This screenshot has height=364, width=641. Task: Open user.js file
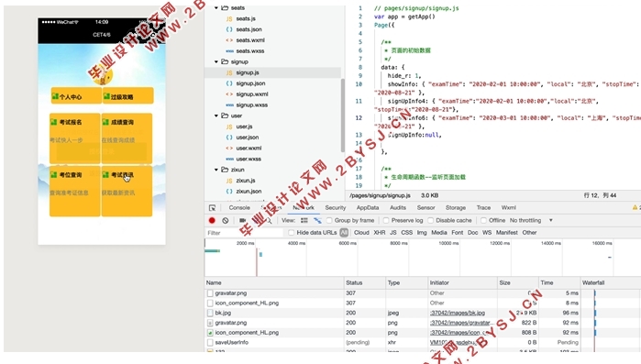[244, 127]
